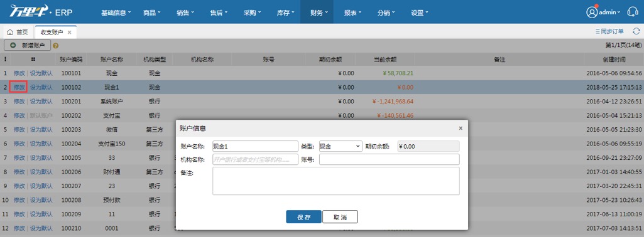This screenshot has width=644, height=237.
Task: Open the 设置 menu
Action: (x=419, y=13)
